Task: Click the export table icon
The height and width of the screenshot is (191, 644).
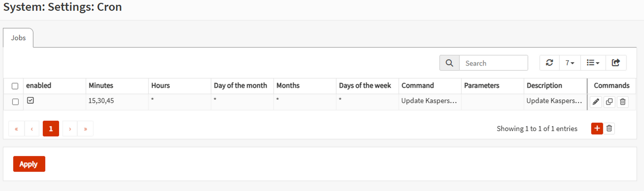Action: tap(616, 63)
